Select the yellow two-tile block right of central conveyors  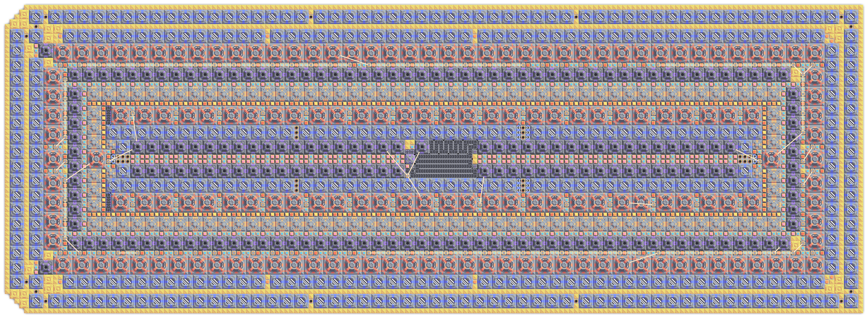pyautogui.click(x=475, y=159)
